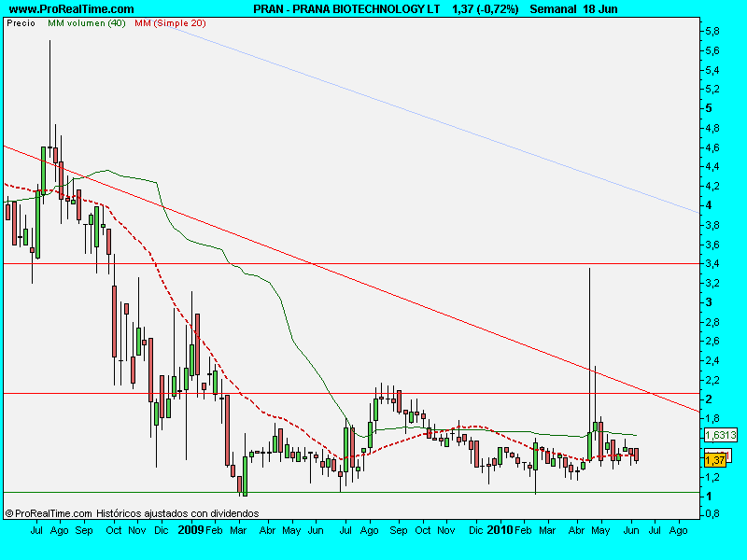Viewport: 747px width, 560px height.
Task: Click the final Ago label on time axis
Action: click(x=679, y=530)
